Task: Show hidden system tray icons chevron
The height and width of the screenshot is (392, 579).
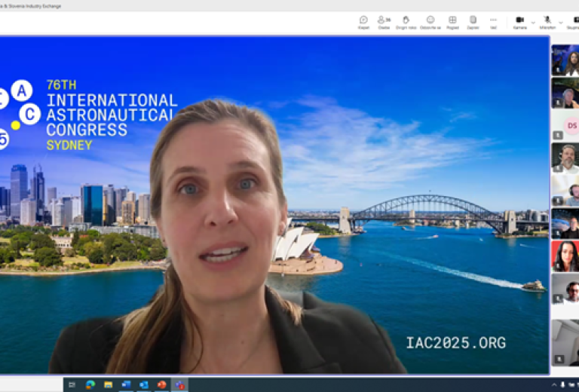Action: point(554,385)
